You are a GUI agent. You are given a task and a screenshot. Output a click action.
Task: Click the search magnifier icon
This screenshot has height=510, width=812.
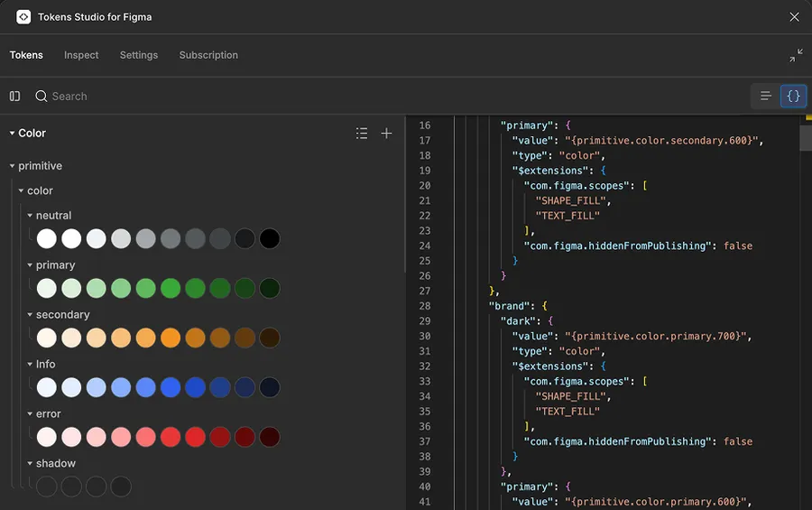point(41,97)
